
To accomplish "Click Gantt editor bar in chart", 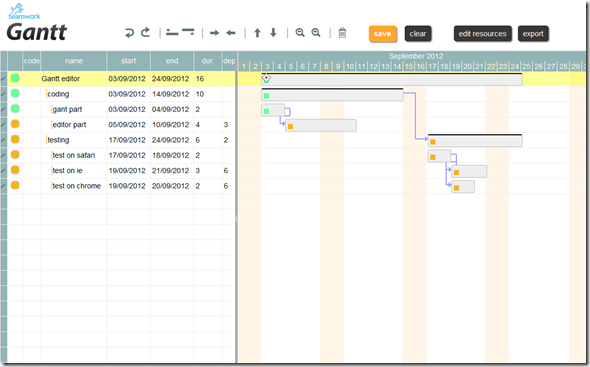I will tap(392, 79).
